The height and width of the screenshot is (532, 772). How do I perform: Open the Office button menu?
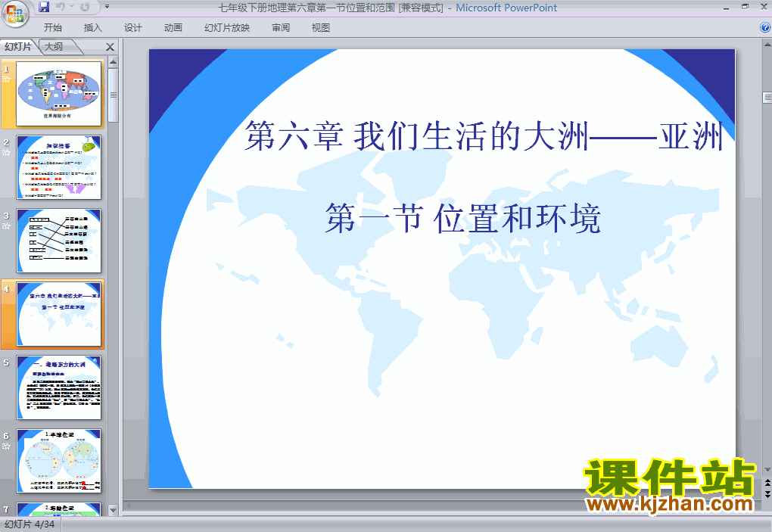[x=15, y=14]
